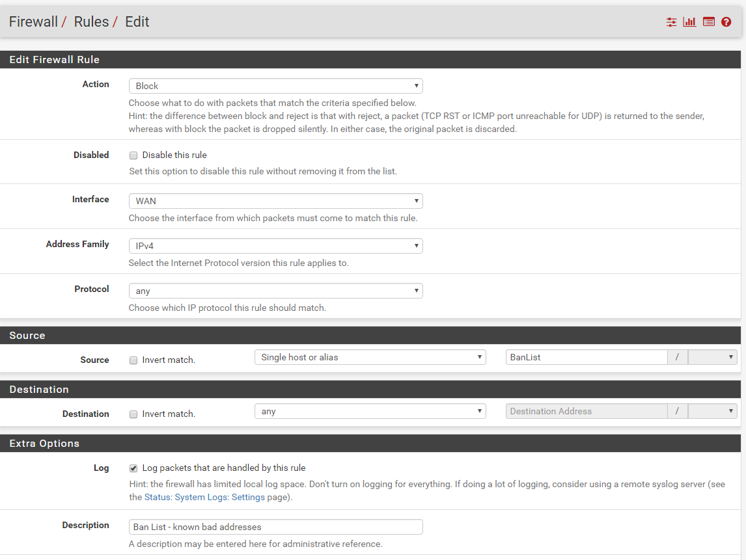Click the status bar-chart icon
Screen dimensions: 746x560
pos(689,22)
